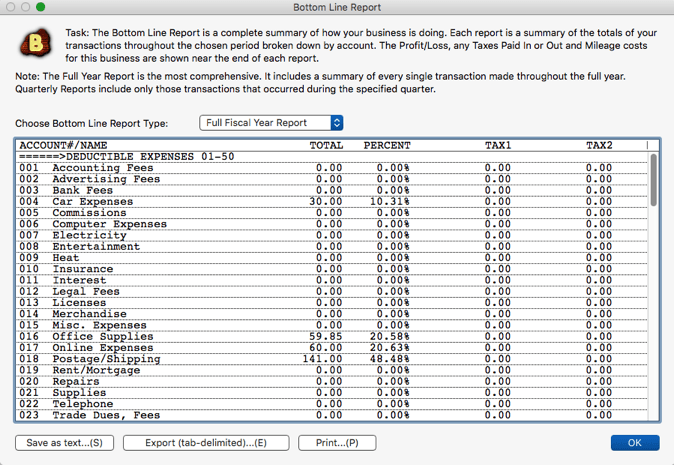Select the 022 Telephone row
Viewport: 674px width, 465px height.
[x=332, y=404]
